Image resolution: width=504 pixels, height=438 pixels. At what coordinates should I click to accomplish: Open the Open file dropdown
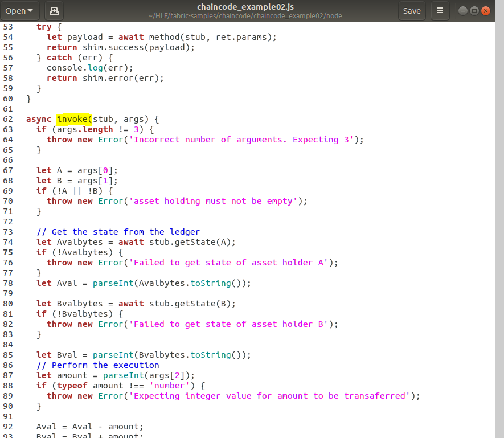pyautogui.click(x=19, y=11)
